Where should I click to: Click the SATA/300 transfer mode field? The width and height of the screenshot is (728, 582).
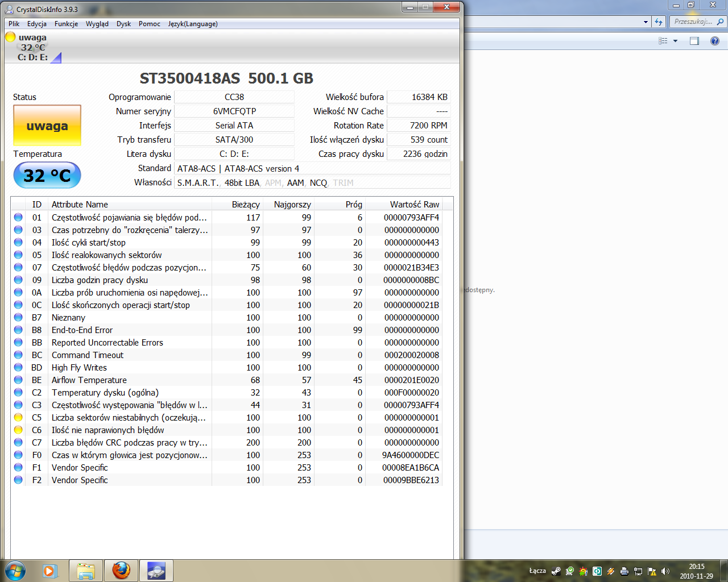pos(234,140)
